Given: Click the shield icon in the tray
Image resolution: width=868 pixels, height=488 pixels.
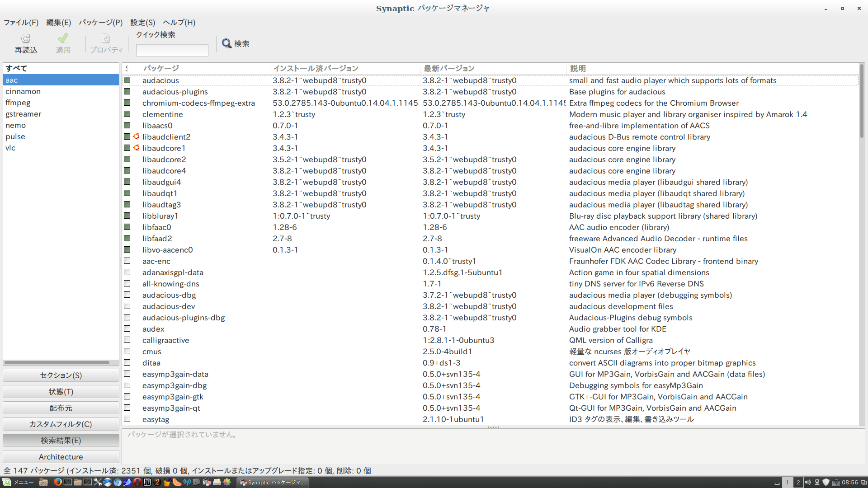Looking at the screenshot, I should [x=826, y=482].
